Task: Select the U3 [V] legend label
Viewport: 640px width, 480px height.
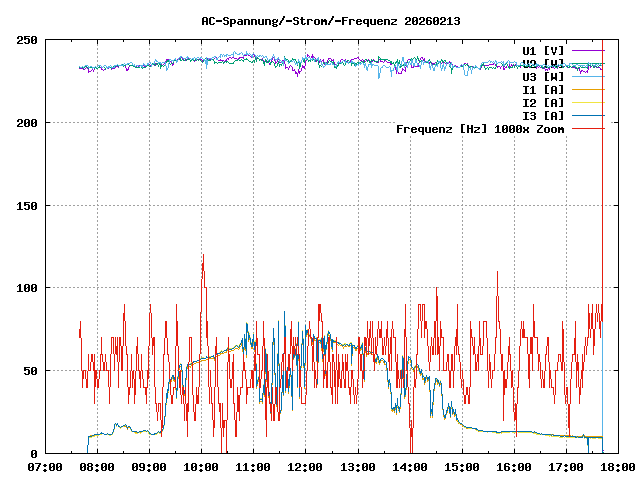Action: [543, 76]
